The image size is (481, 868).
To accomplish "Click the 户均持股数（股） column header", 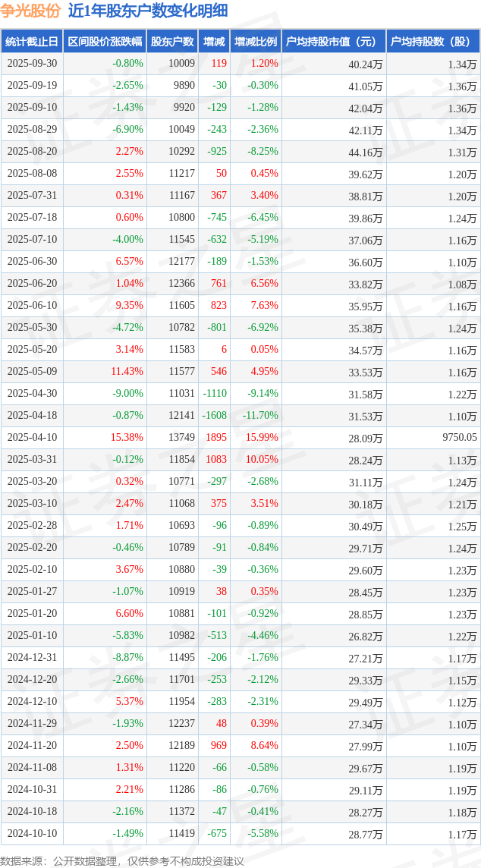I will [432, 42].
